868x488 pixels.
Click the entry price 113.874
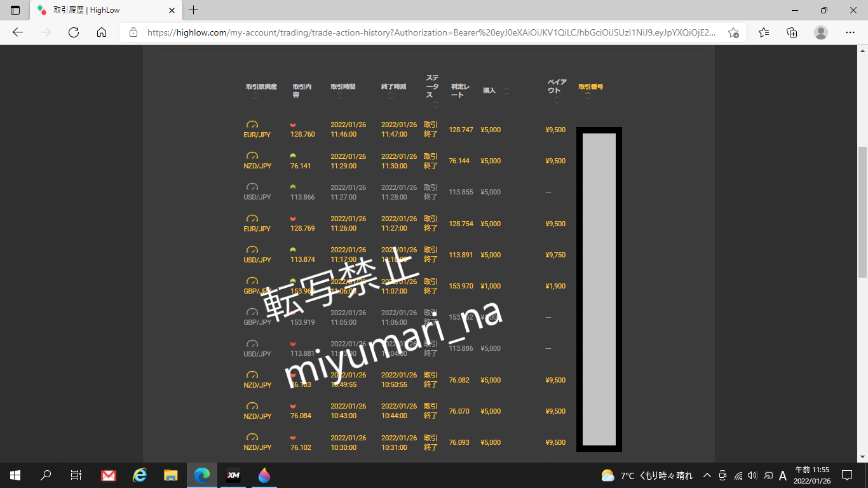click(302, 259)
